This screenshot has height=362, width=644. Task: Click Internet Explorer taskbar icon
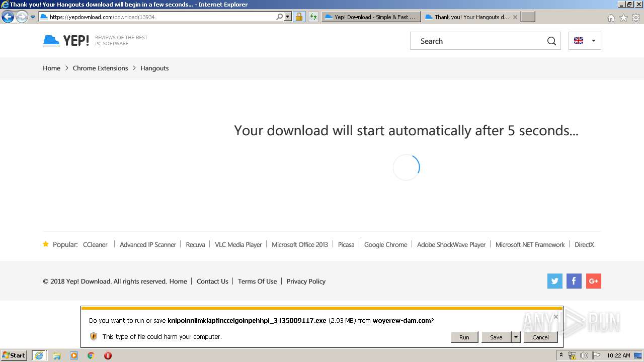click(39, 355)
